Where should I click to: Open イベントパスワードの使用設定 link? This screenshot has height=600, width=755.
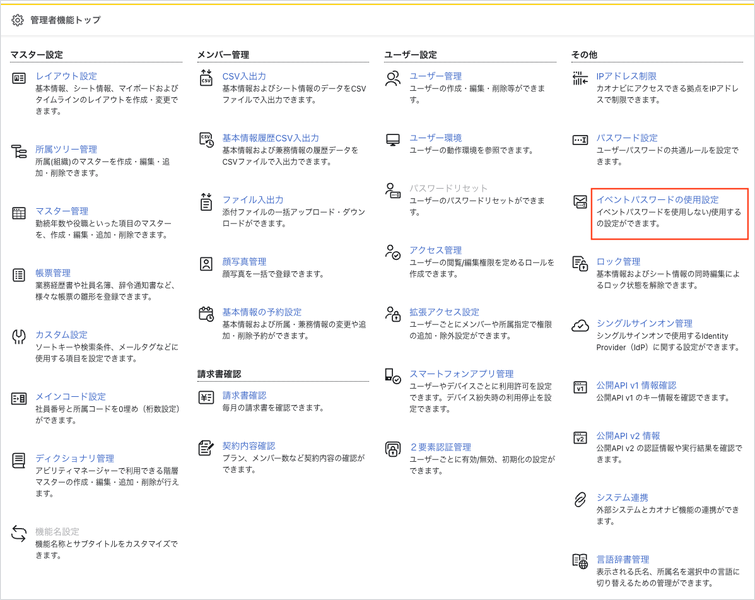[658, 200]
